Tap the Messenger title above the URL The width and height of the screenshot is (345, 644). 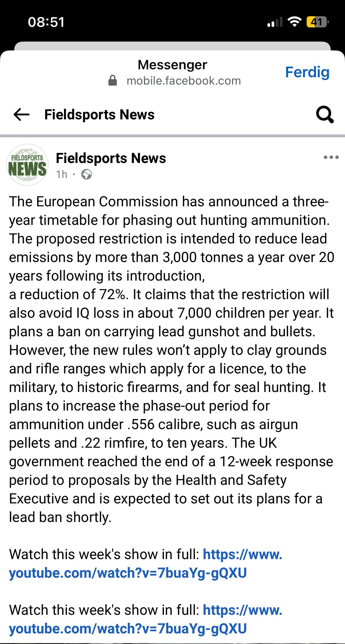pyautogui.click(x=172, y=65)
